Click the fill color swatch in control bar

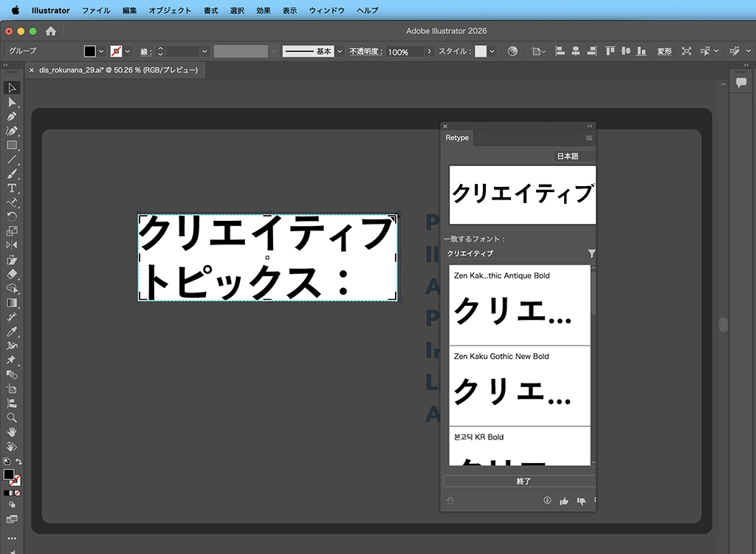point(90,52)
